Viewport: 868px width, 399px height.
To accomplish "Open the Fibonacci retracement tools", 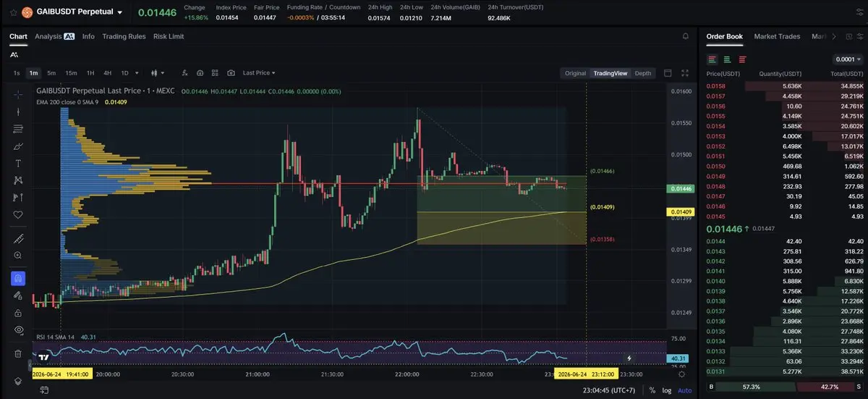I will coord(18,129).
